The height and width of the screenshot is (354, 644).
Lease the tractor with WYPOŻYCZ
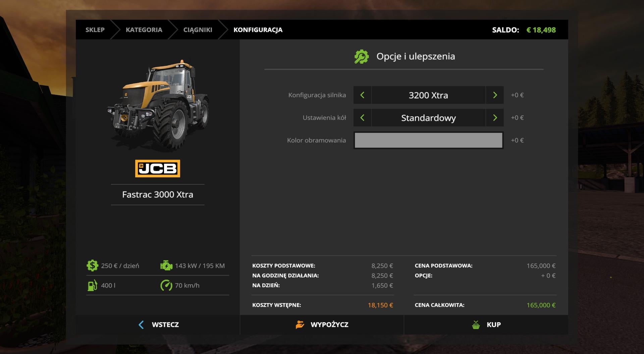[322, 324]
